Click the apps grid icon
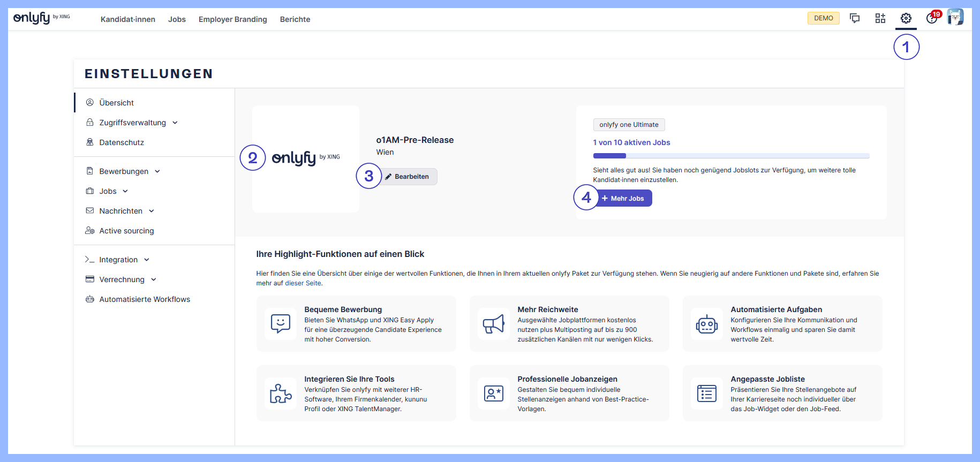Screen dimensions: 980x462 click(880, 19)
